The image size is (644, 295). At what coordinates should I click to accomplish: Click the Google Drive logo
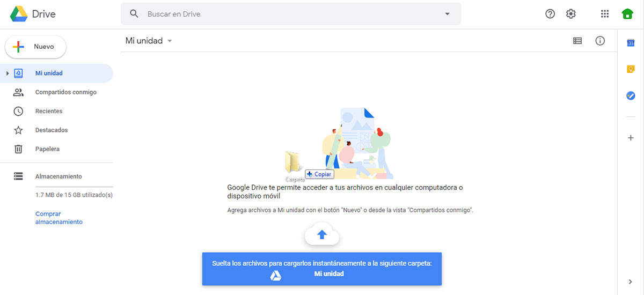coord(19,14)
